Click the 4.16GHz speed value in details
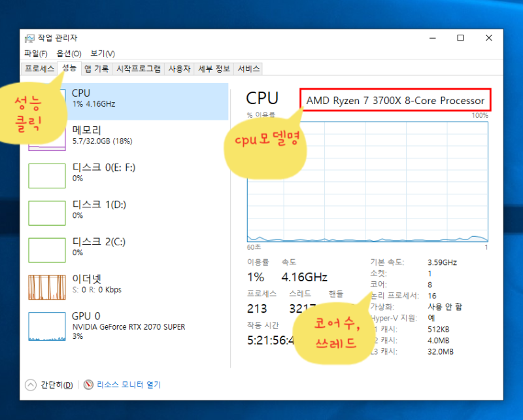523x420 pixels. coord(304,277)
